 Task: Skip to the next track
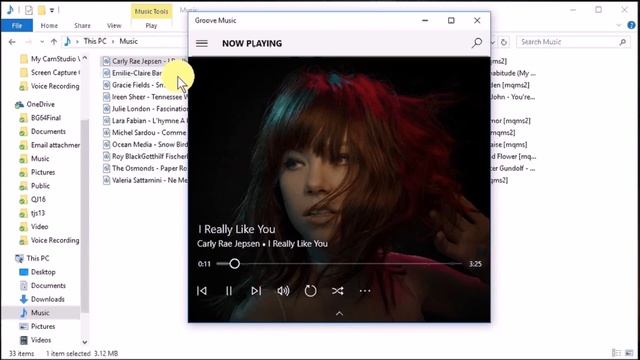[256, 291]
